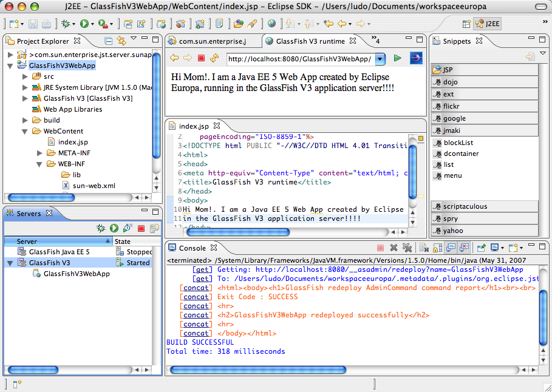This screenshot has width=552, height=392.
Task: Switch to the com.sun.enterprise.j editor tab
Action: (213, 41)
